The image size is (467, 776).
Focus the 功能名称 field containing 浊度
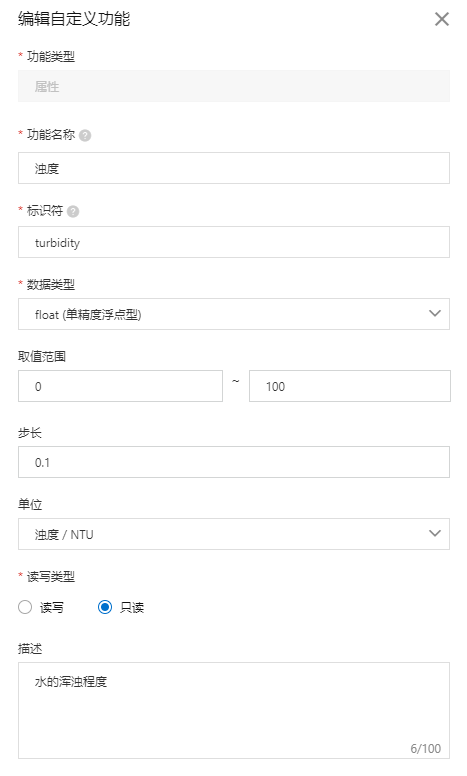pyautogui.click(x=234, y=168)
